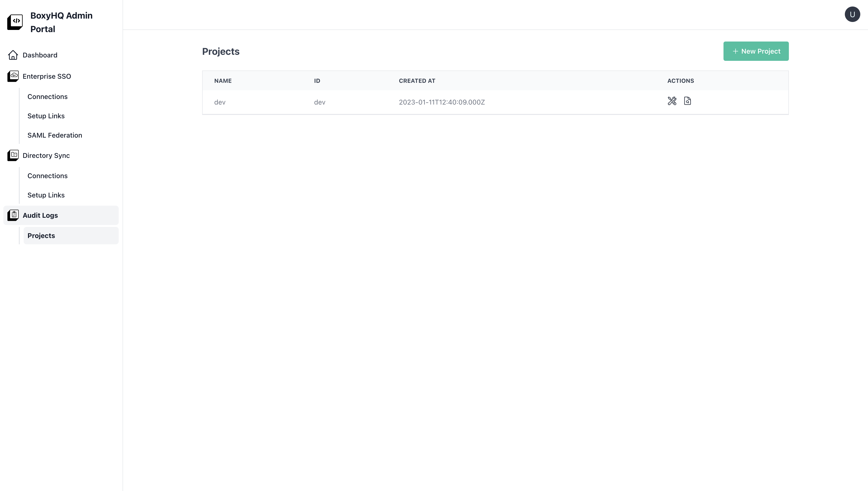Select Audit Logs in sidebar

click(40, 216)
